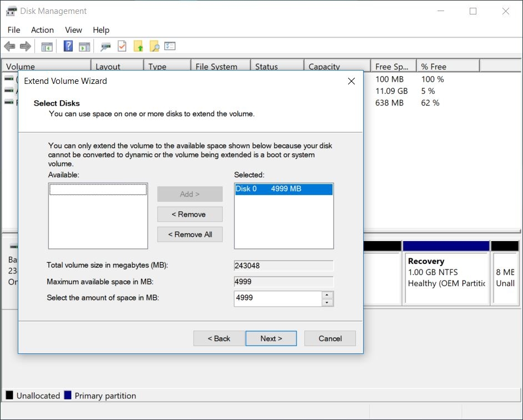Go back a step with the Back button
This screenshot has height=420, width=523.
click(218, 338)
